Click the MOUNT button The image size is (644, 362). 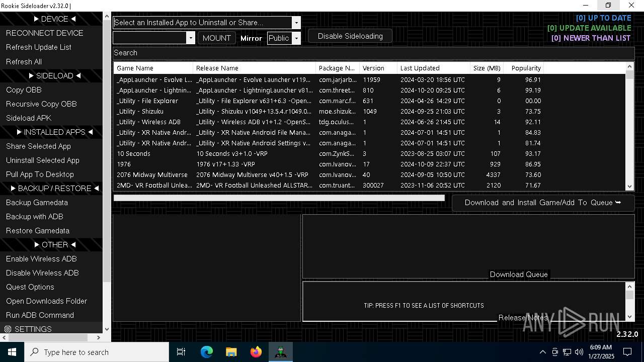[x=216, y=38]
